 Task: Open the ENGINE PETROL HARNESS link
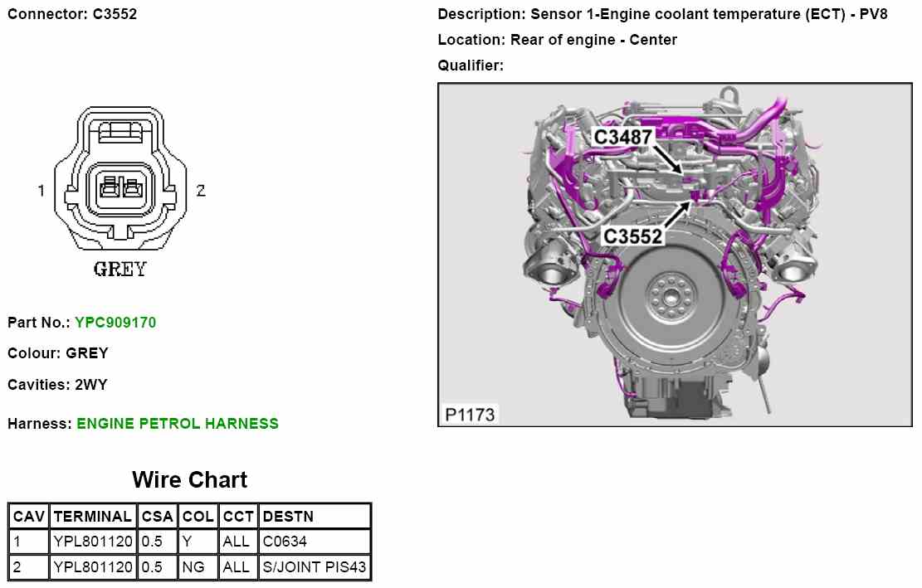coord(178,424)
